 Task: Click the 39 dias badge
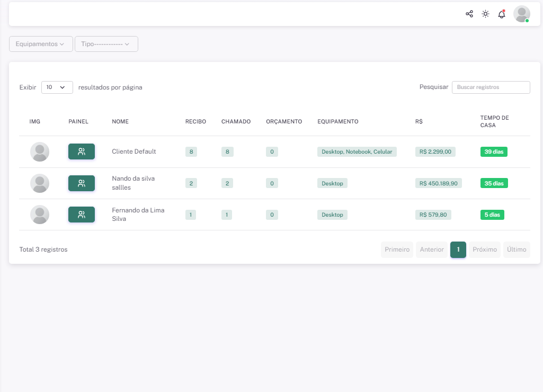[x=494, y=152]
